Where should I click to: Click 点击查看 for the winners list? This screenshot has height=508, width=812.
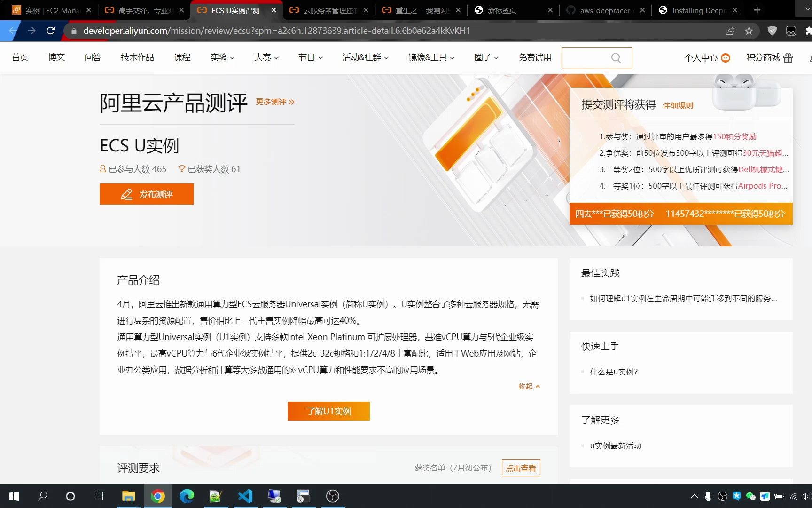tap(521, 468)
